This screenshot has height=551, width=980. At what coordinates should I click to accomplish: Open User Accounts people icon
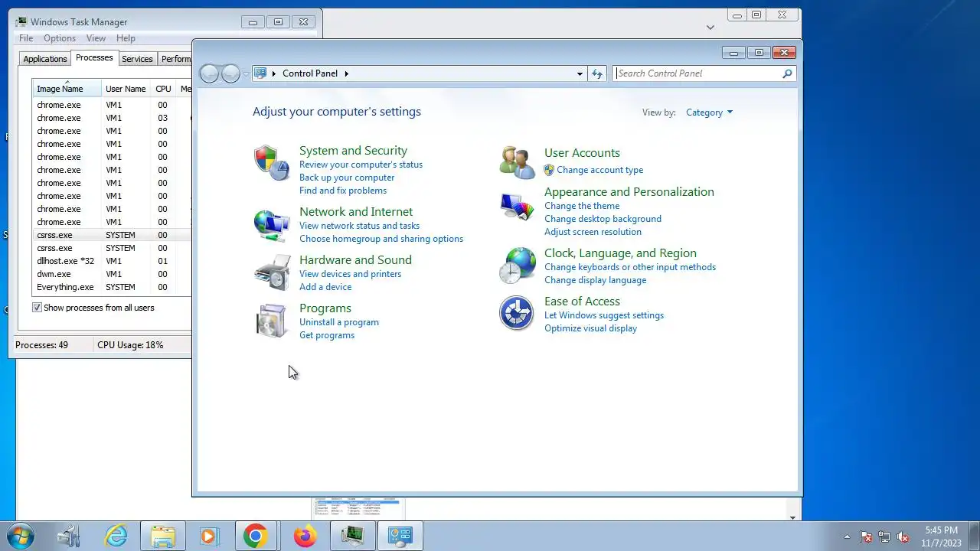pos(517,162)
